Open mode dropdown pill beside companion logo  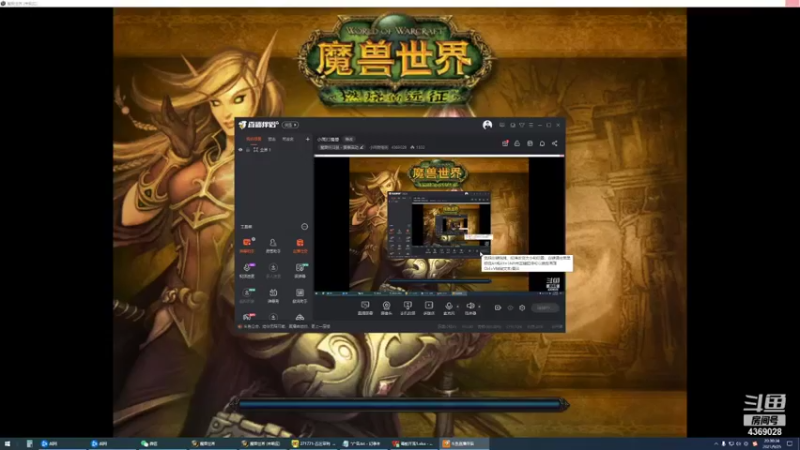click(x=290, y=125)
